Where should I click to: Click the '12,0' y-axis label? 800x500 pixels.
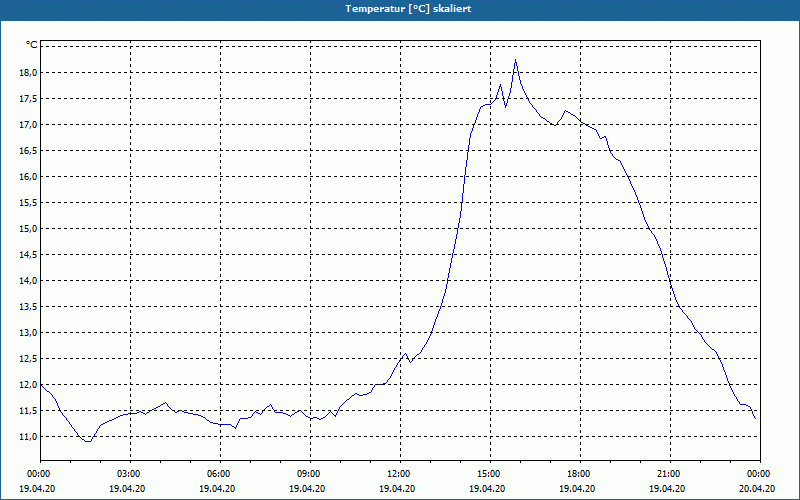pyautogui.click(x=29, y=385)
